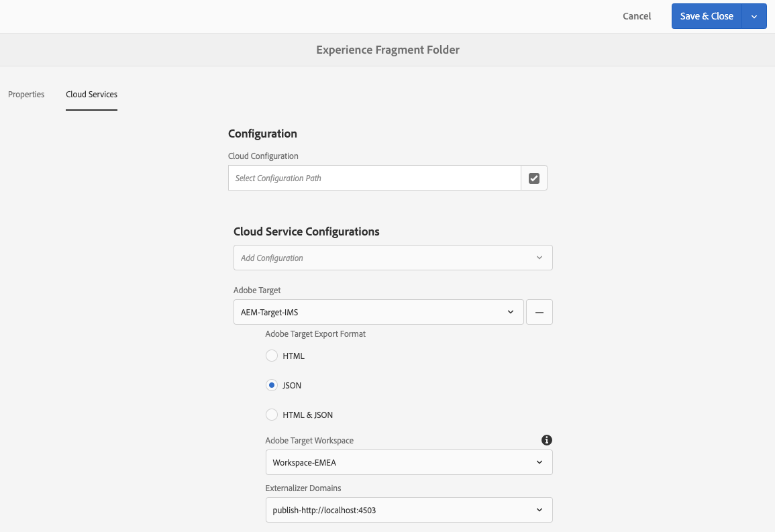
Task: Click the publish-http://localhost:4503 domain field
Action: (x=409, y=510)
